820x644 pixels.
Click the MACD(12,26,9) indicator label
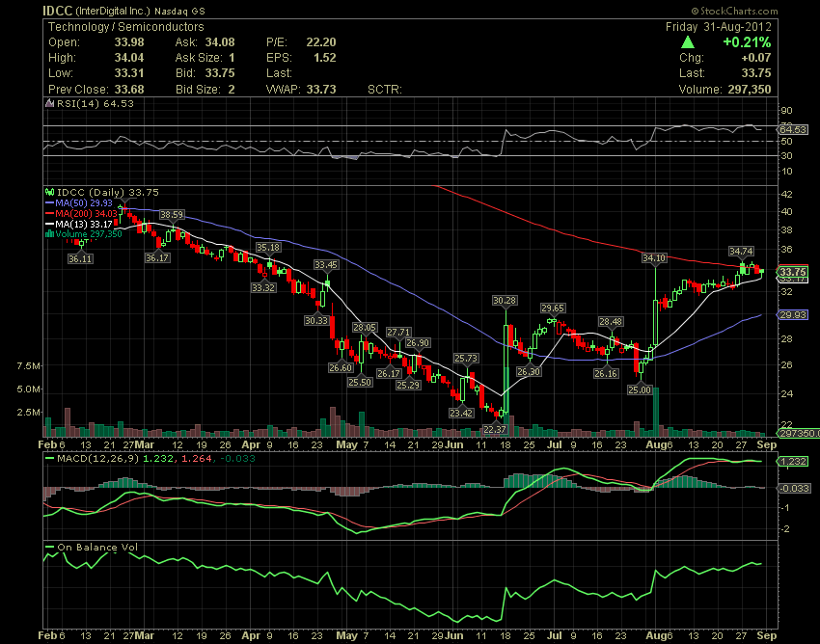click(x=98, y=459)
